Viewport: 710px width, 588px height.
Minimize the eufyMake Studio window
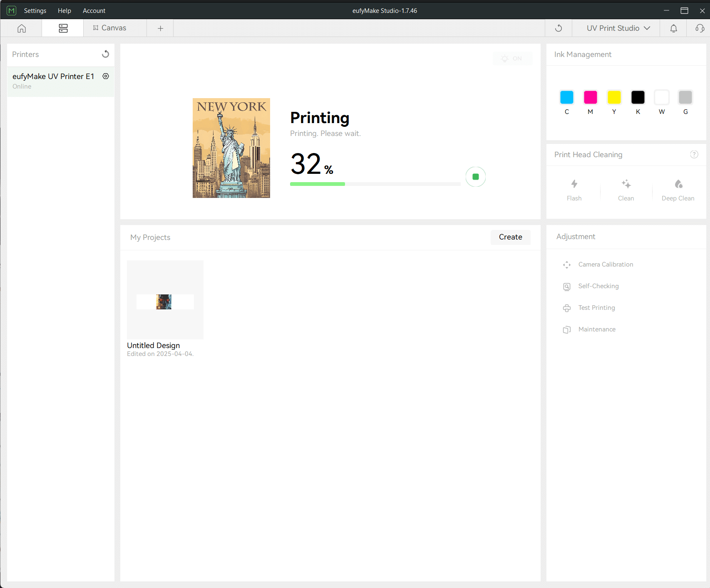666,10
